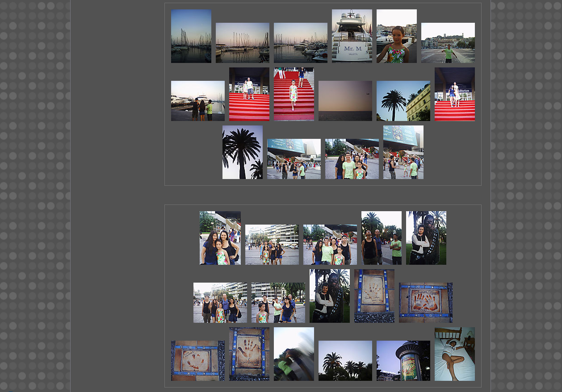Open the advertising column at night photo
The width and height of the screenshot is (562, 392).
click(x=403, y=361)
